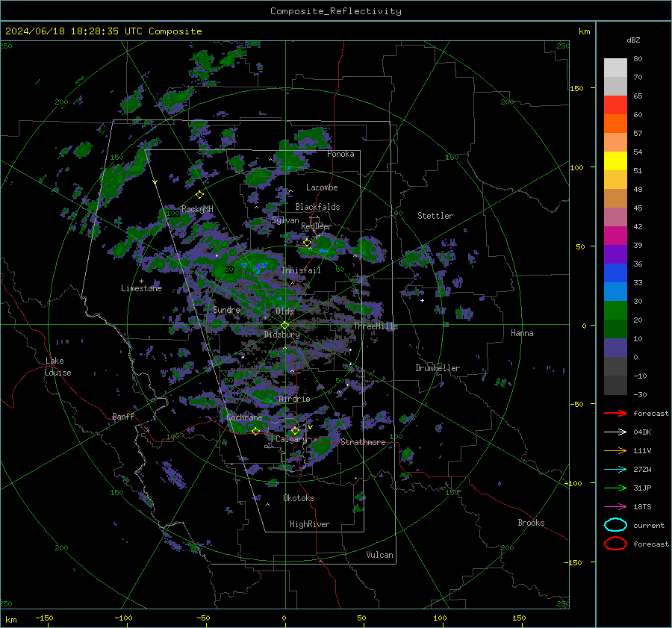672x628 pixels.
Task: Click the Composite_Reflectivity title
Action: (336, 11)
